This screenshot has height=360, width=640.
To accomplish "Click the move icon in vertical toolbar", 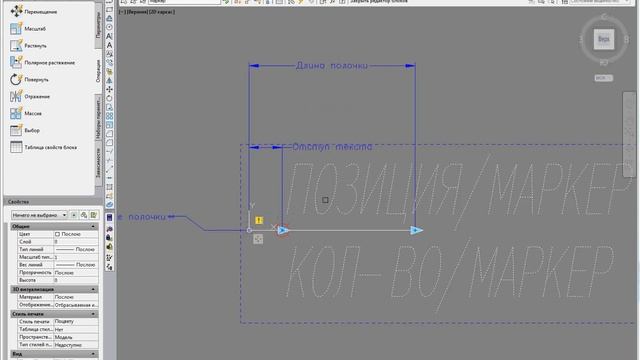I will pyautogui.click(x=109, y=89).
